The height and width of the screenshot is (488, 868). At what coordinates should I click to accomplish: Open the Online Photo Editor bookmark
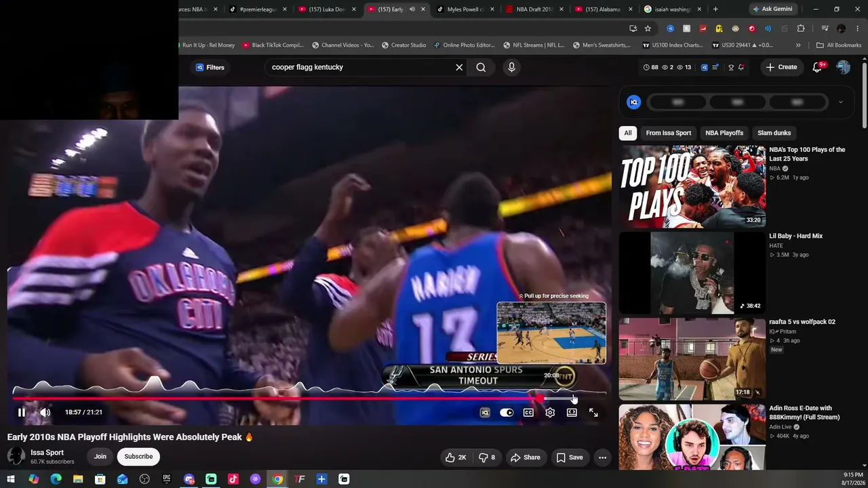point(464,45)
